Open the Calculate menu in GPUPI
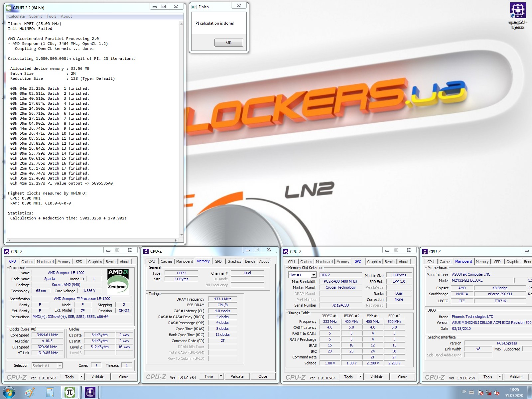532x399 pixels. [16, 16]
